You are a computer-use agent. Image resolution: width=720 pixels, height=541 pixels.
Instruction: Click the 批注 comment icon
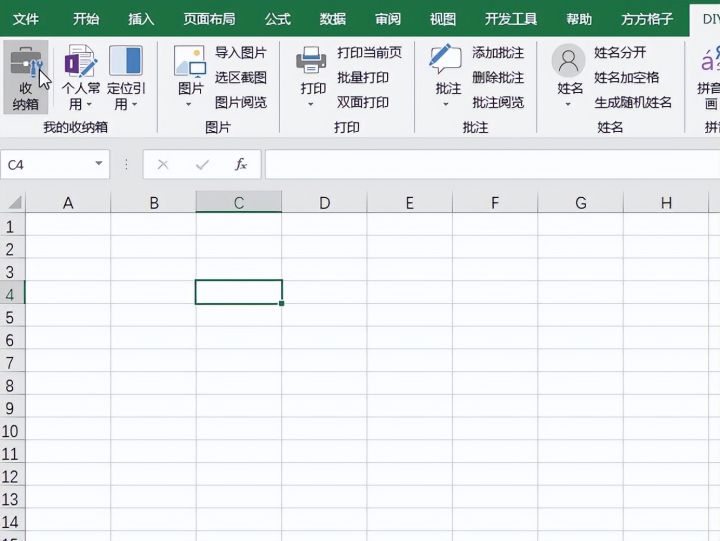pos(445,60)
